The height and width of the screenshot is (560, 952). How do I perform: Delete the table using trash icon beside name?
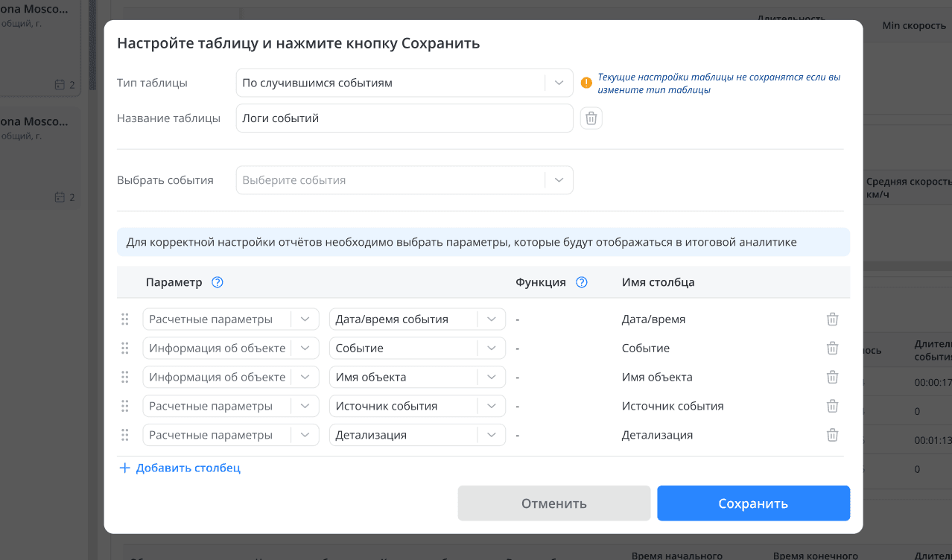pos(591,118)
